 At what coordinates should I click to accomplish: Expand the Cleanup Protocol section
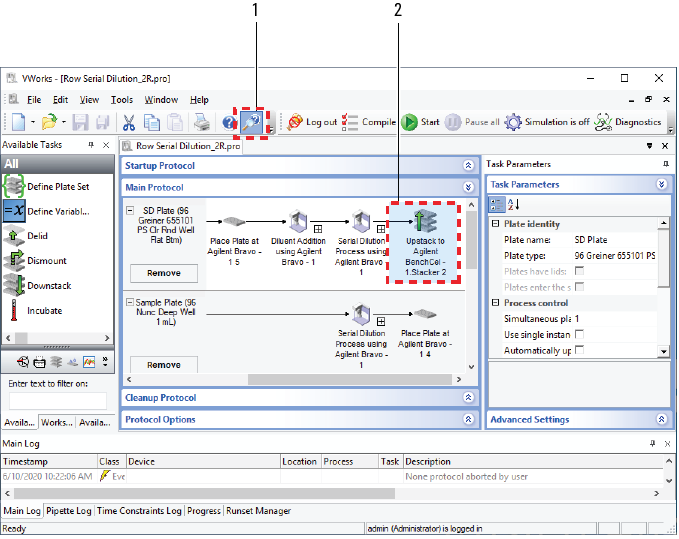point(468,397)
